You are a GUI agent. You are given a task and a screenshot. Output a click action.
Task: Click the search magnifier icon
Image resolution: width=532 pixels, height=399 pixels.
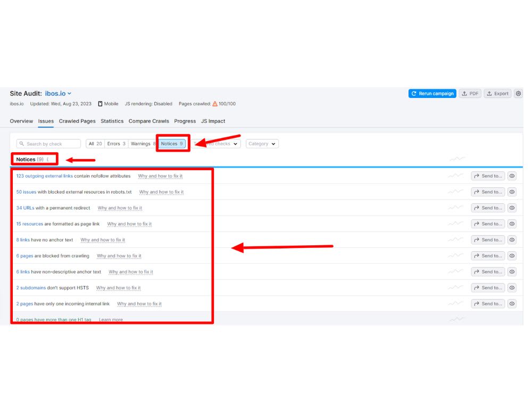(22, 144)
